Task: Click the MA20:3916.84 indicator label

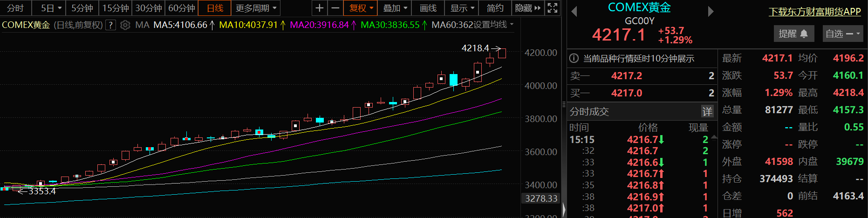Action: [319, 25]
